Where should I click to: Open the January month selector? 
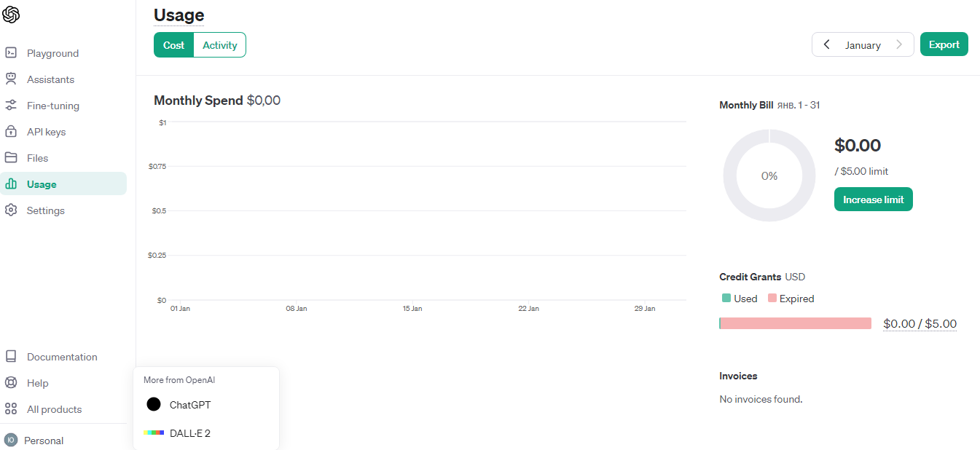click(x=863, y=45)
